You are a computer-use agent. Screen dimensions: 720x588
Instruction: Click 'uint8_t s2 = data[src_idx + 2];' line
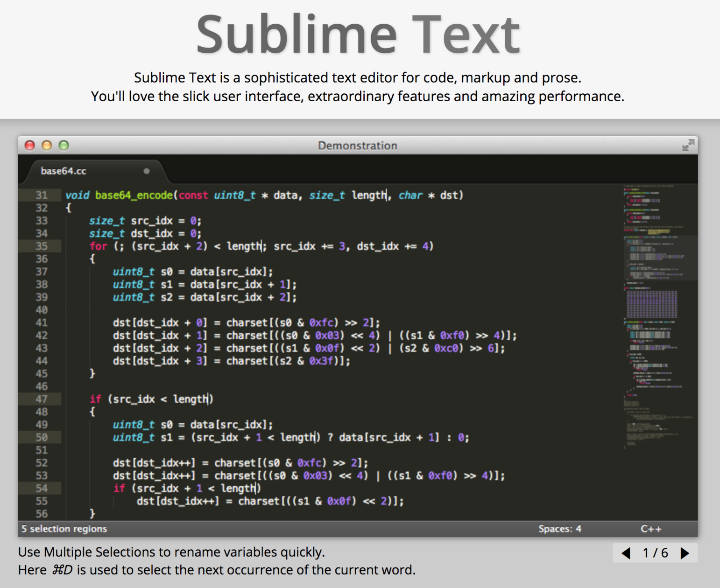click(205, 297)
